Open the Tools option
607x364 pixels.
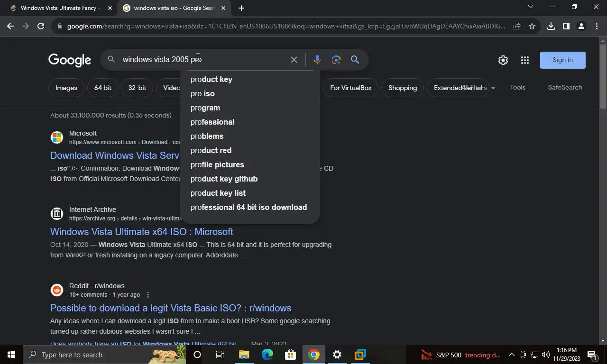pyautogui.click(x=517, y=87)
